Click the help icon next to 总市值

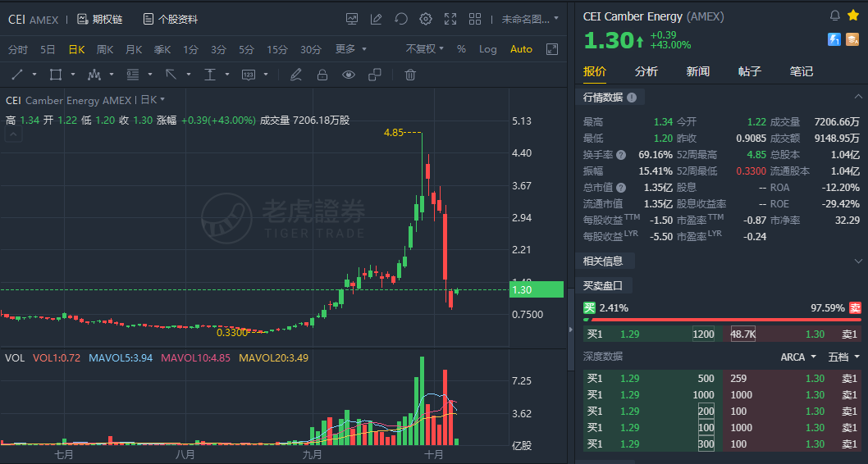621,188
